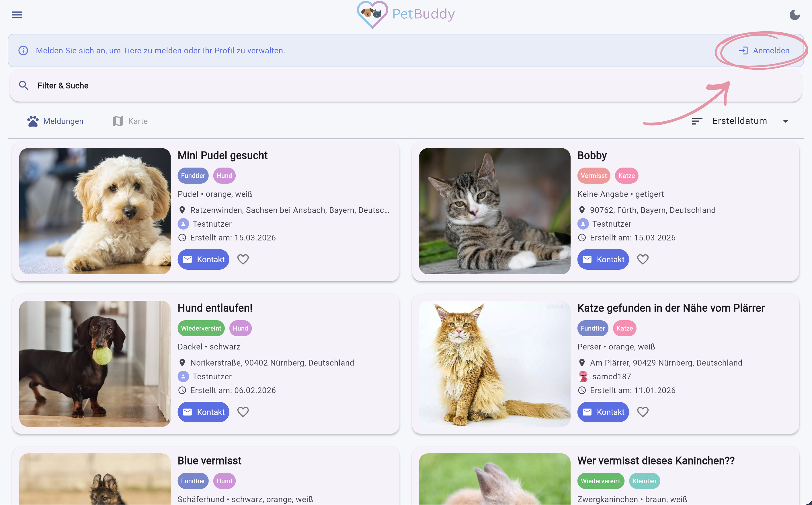The width and height of the screenshot is (812, 505).
Task: Click the PetBuddy heart logo
Action: tap(372, 14)
